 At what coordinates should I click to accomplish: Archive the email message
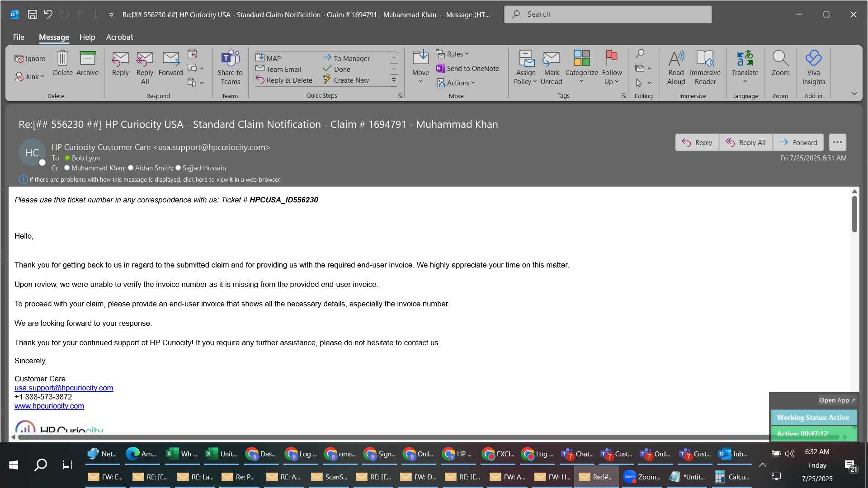tap(87, 63)
